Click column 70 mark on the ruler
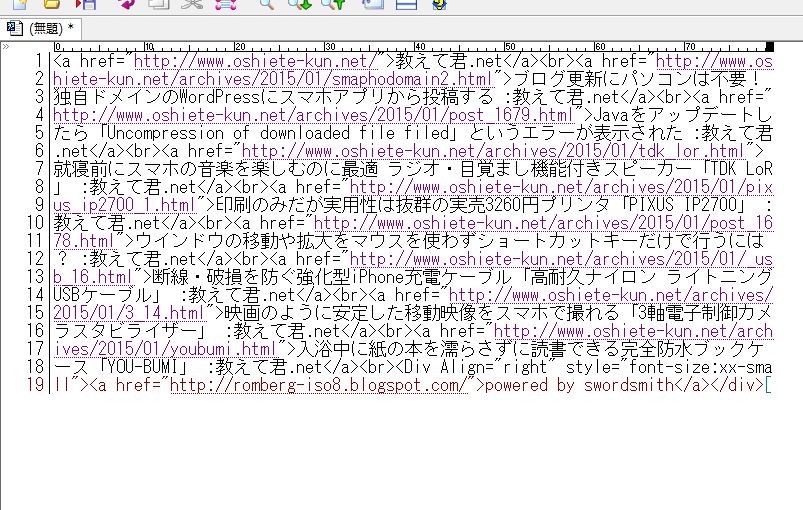Viewport: 803px width, 510px height. (x=690, y=47)
